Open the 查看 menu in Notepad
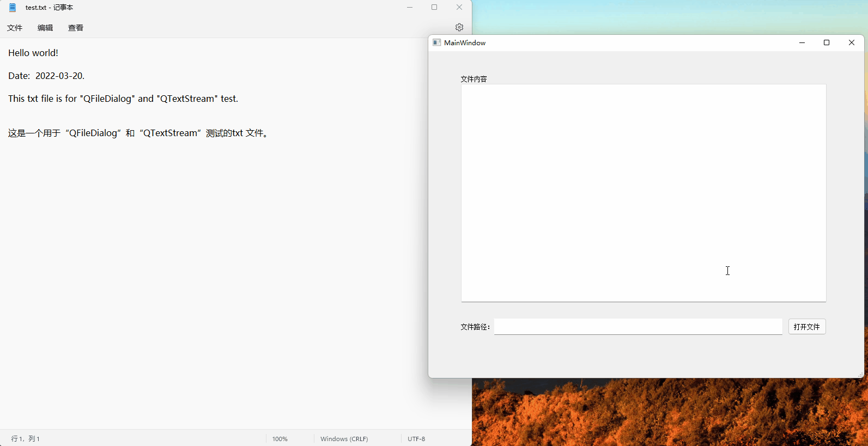The image size is (868, 446). pyautogui.click(x=76, y=28)
